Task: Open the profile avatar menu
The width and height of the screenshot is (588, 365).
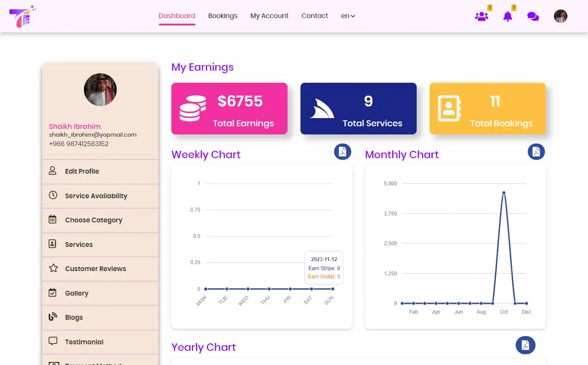Action: [x=560, y=16]
